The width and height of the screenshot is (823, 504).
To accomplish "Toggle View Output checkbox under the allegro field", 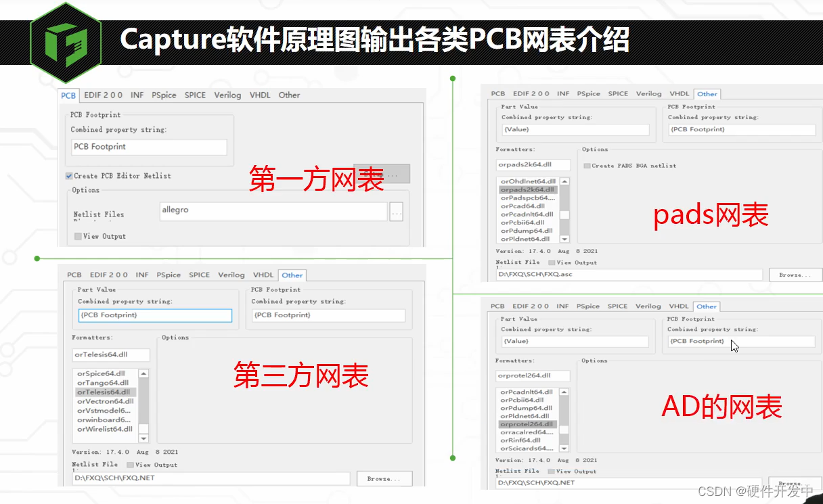I will [x=78, y=237].
